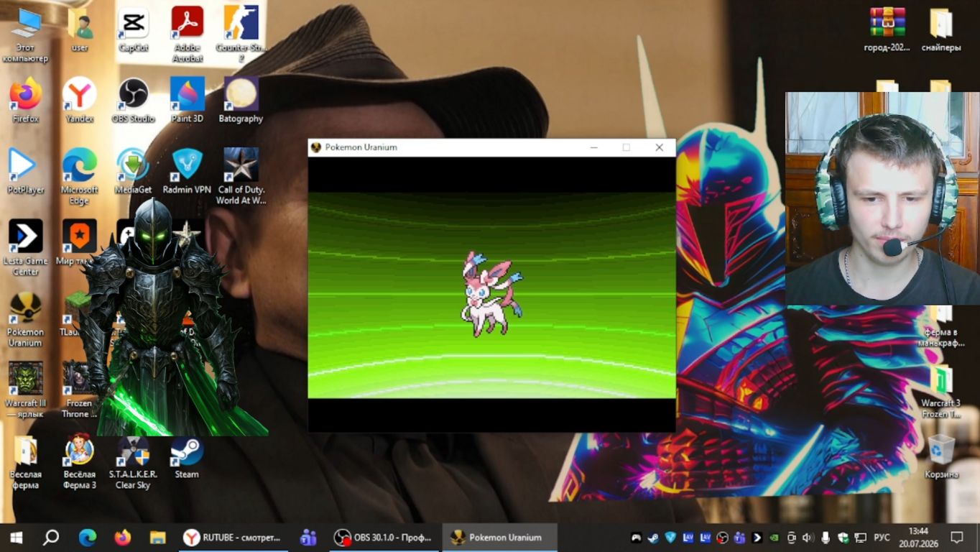Select the Frozen Throne desktop shortcut

click(78, 390)
